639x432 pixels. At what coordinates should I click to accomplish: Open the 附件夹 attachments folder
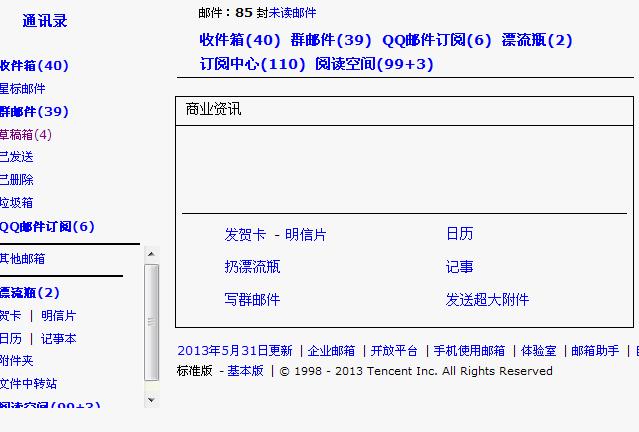coord(16,361)
